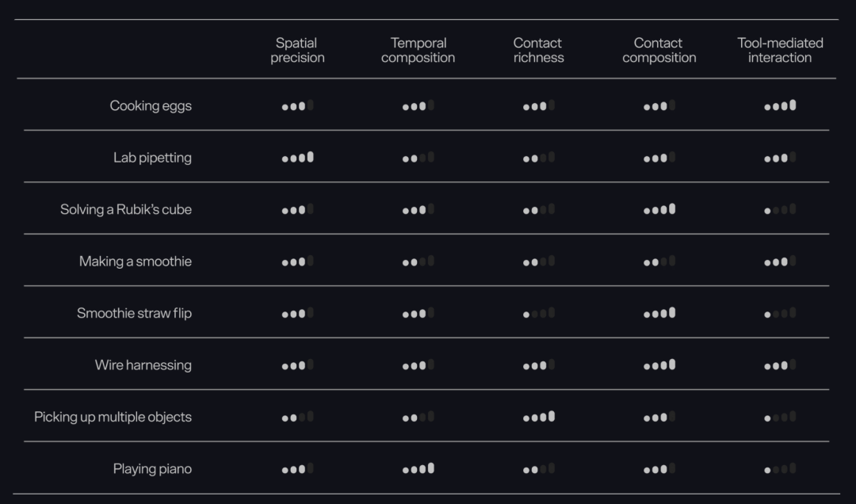Click Lab pipetting spatial precision rating dots
856x504 pixels.
(297, 157)
